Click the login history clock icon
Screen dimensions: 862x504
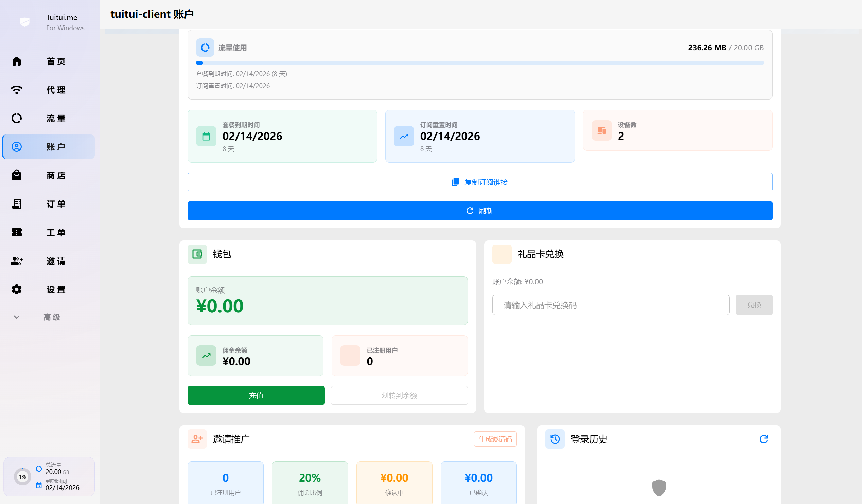(x=555, y=439)
